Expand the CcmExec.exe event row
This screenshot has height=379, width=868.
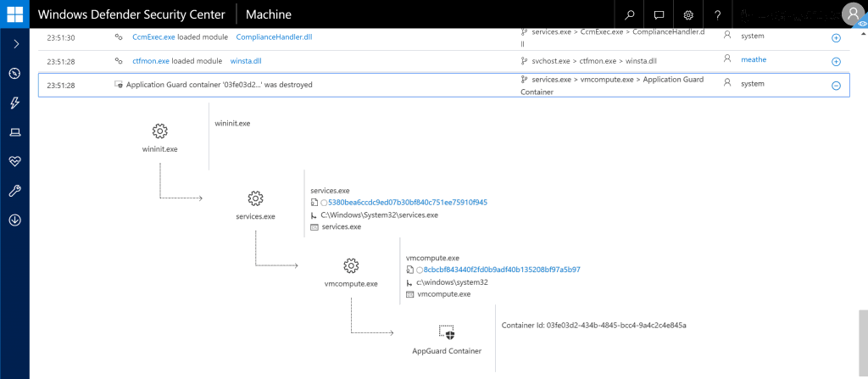tap(837, 38)
